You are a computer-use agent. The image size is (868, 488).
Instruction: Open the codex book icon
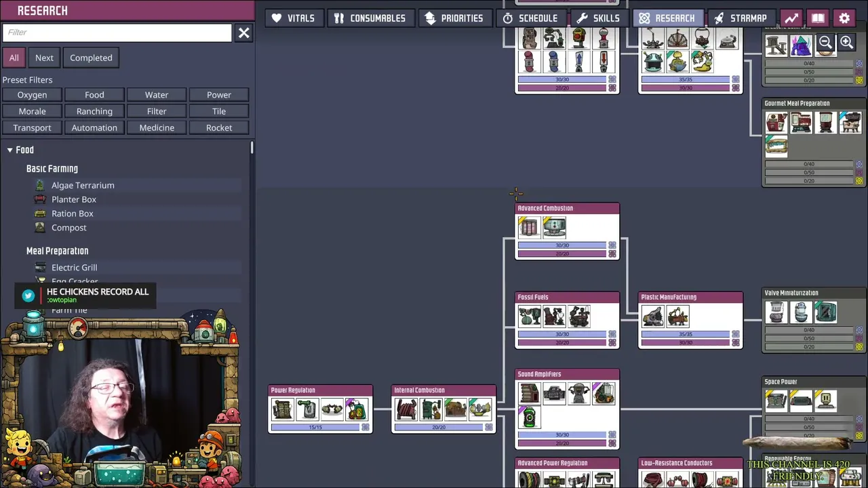(x=818, y=18)
